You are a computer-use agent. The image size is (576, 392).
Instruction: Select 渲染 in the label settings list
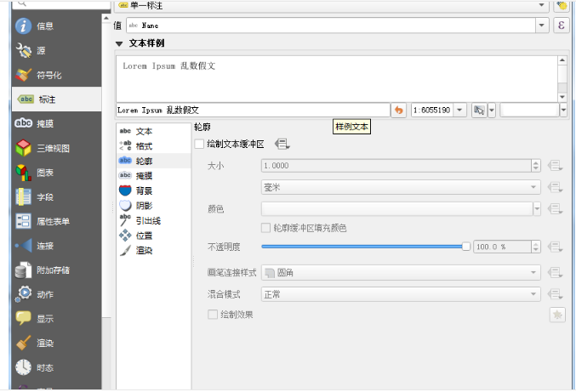(153, 250)
